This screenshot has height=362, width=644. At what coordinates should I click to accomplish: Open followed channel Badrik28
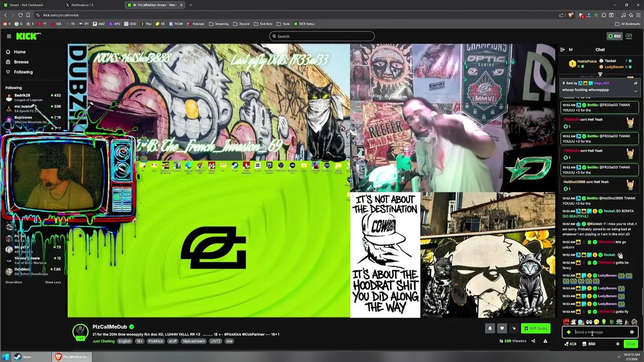click(33, 97)
